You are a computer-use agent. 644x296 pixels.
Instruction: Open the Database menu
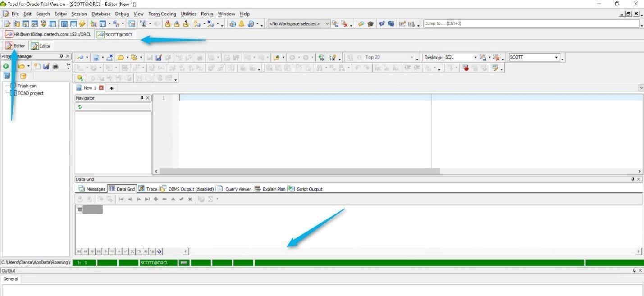(x=100, y=14)
